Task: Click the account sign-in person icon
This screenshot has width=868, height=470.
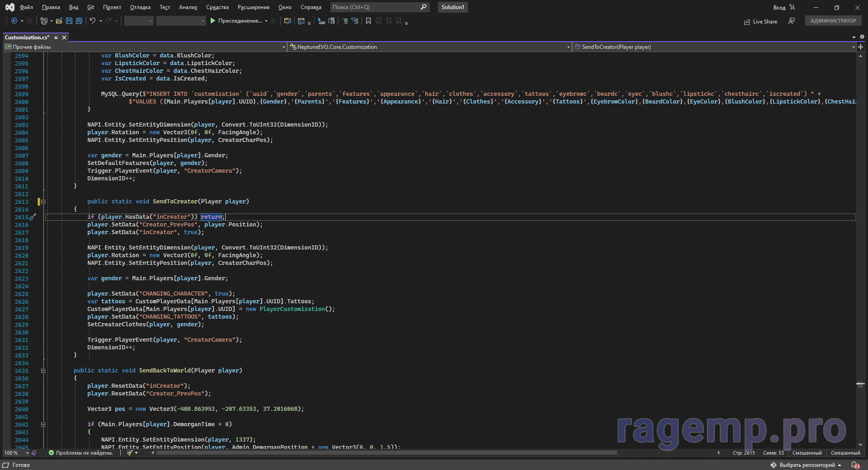Action: (x=792, y=7)
